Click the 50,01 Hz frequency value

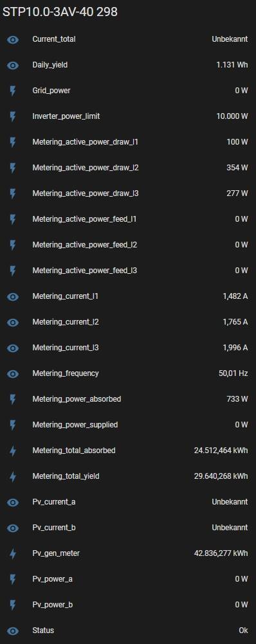point(233,374)
